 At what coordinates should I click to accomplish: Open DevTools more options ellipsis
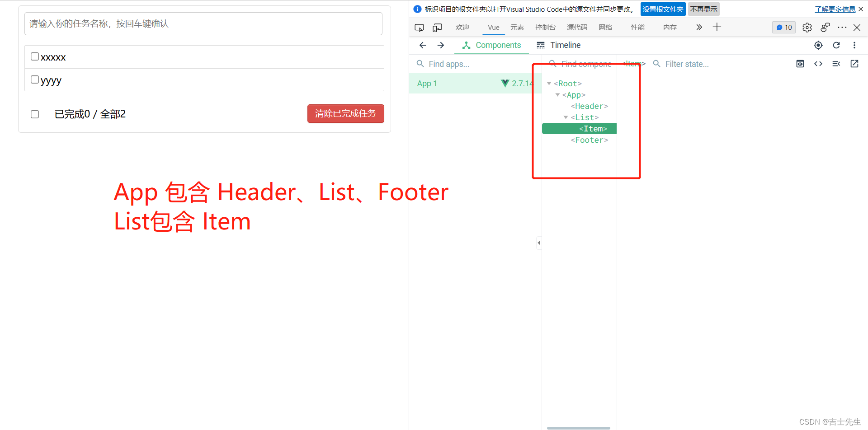(842, 28)
